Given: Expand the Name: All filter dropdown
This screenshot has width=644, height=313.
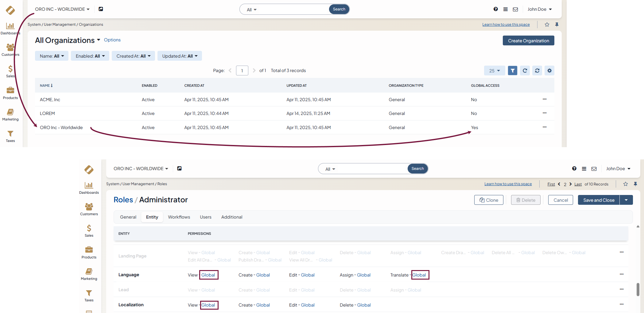Looking at the screenshot, I should tap(52, 56).
